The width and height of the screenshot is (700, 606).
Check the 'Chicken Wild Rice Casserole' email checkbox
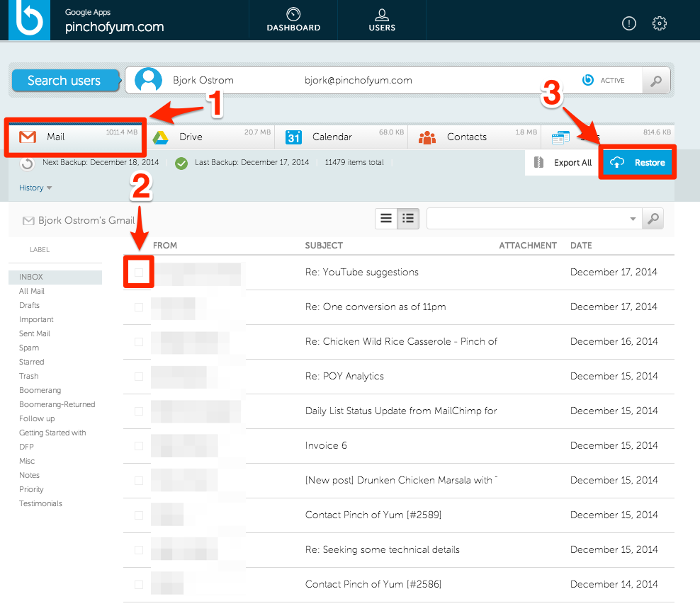point(139,342)
